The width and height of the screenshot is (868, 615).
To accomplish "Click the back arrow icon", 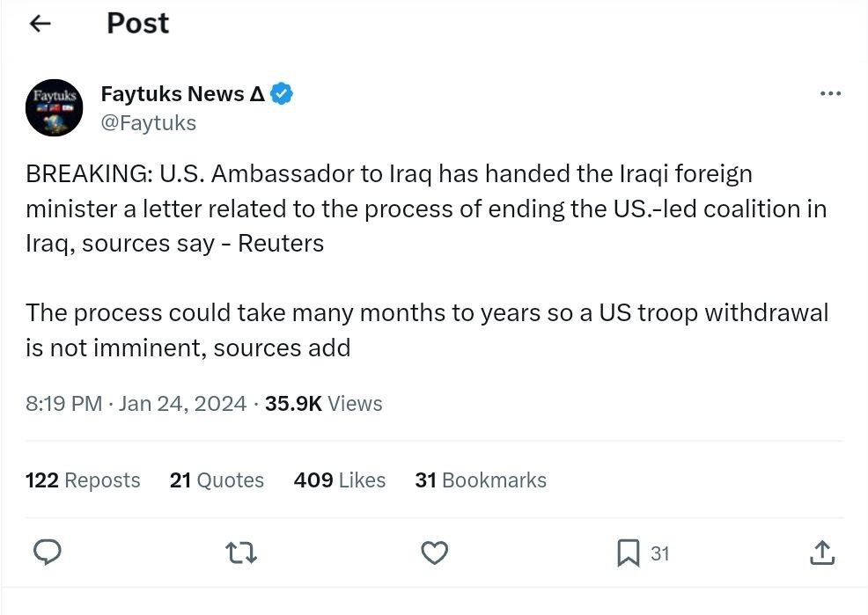I will coord(40,24).
